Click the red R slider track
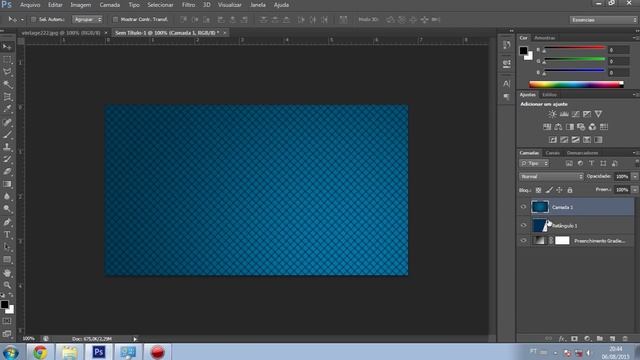The width and height of the screenshot is (640, 360). click(575, 48)
